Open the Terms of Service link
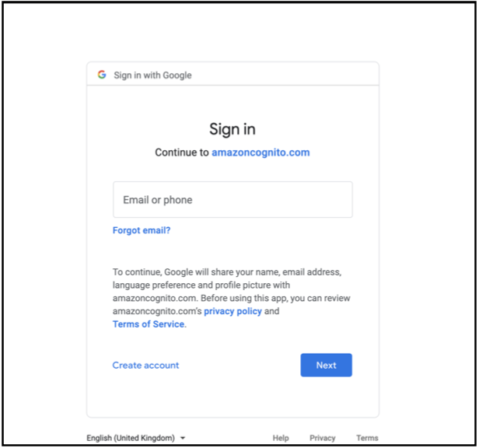 point(149,324)
